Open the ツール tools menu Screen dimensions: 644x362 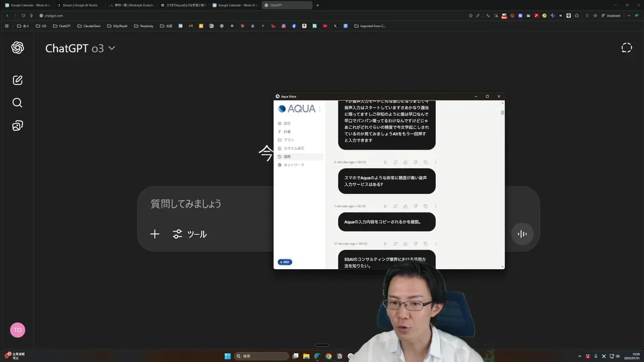point(189,234)
